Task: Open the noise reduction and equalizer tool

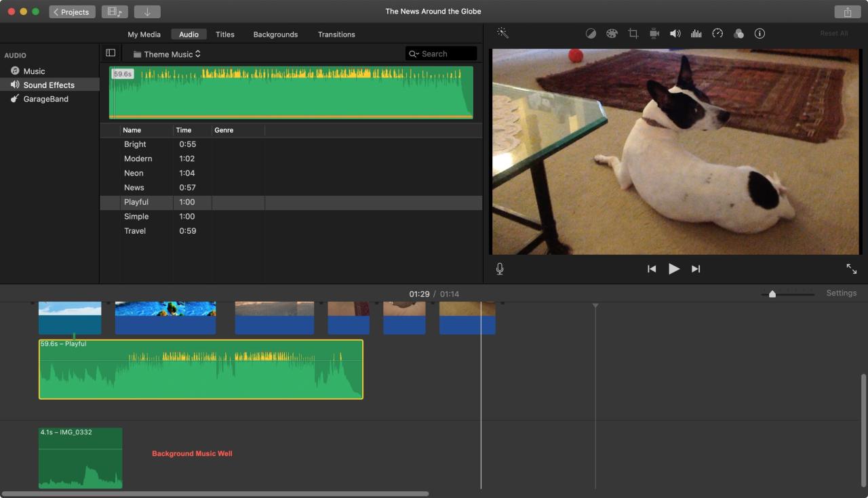Action: click(x=696, y=33)
